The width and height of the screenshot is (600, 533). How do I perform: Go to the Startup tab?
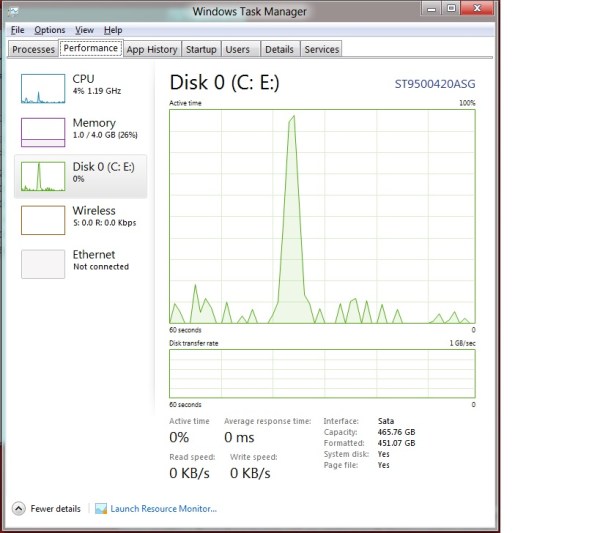201,49
